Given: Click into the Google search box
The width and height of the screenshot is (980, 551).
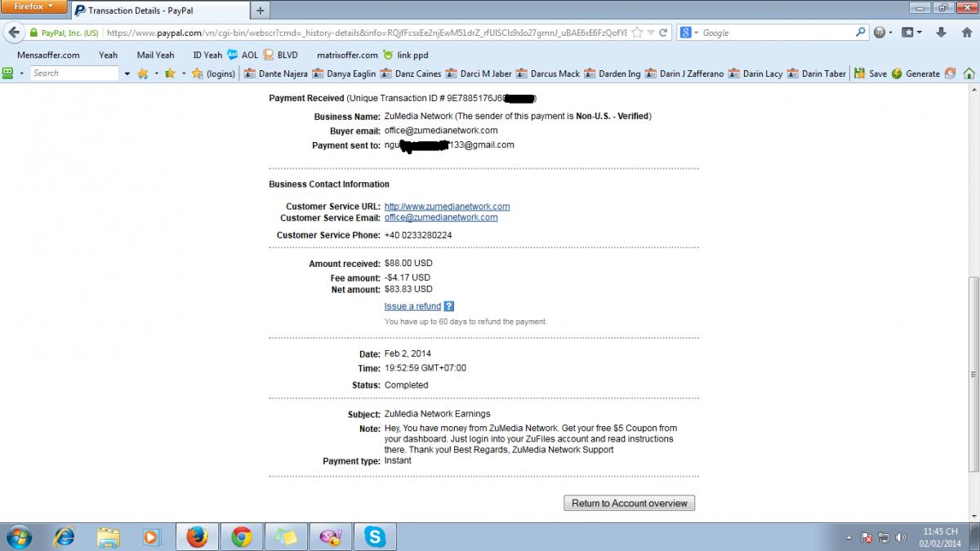Looking at the screenshot, I should [776, 33].
